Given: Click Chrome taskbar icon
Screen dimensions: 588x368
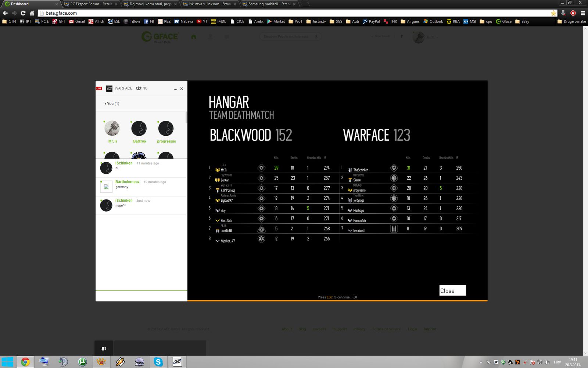Looking at the screenshot, I should pyautogui.click(x=25, y=362).
